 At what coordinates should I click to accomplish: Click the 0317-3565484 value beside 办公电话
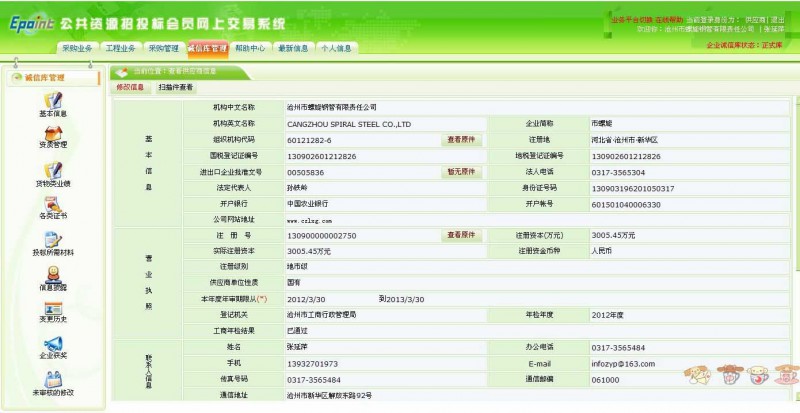(618, 348)
